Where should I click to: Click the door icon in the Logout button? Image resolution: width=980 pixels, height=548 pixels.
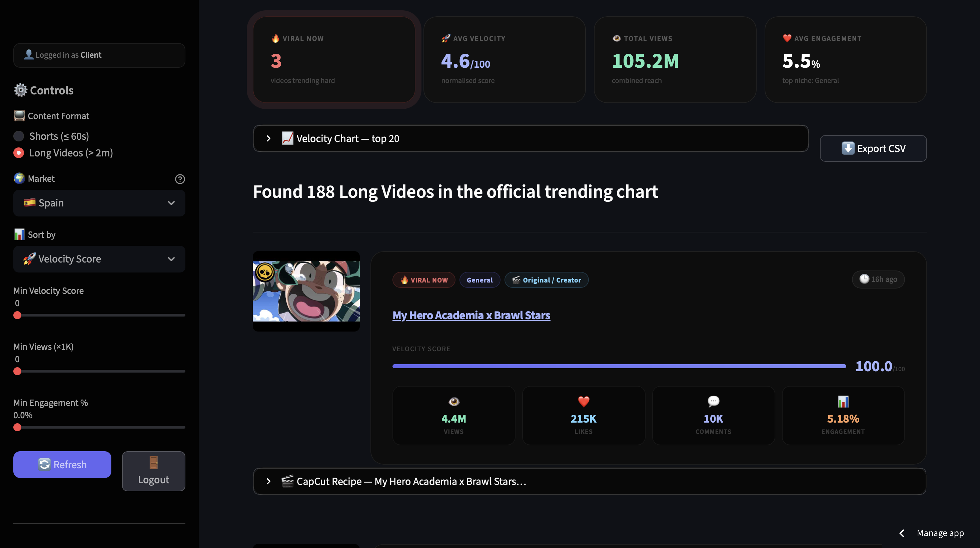153,463
